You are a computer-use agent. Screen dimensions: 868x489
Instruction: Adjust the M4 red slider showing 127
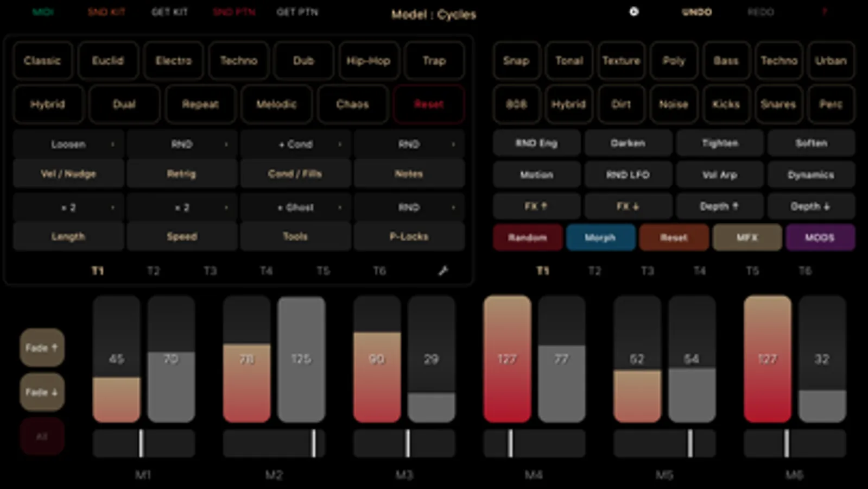pos(507,359)
